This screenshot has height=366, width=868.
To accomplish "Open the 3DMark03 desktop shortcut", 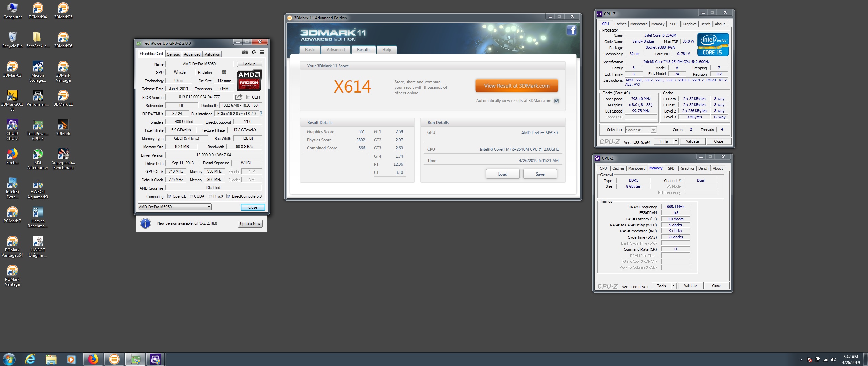I will tap(12, 69).
